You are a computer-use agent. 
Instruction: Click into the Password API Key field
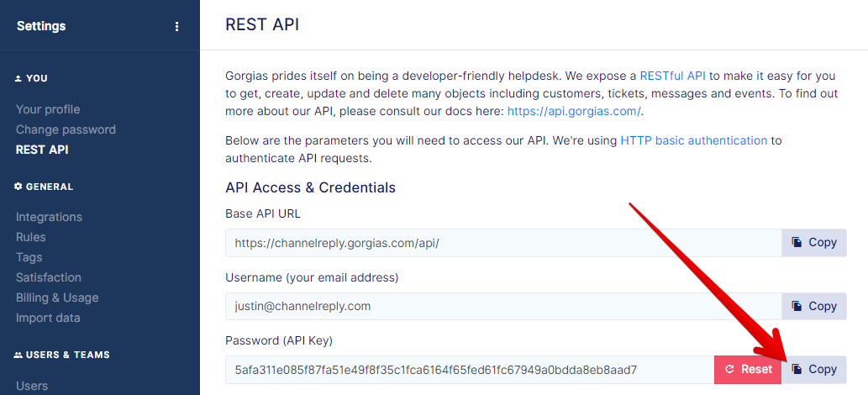(470, 370)
